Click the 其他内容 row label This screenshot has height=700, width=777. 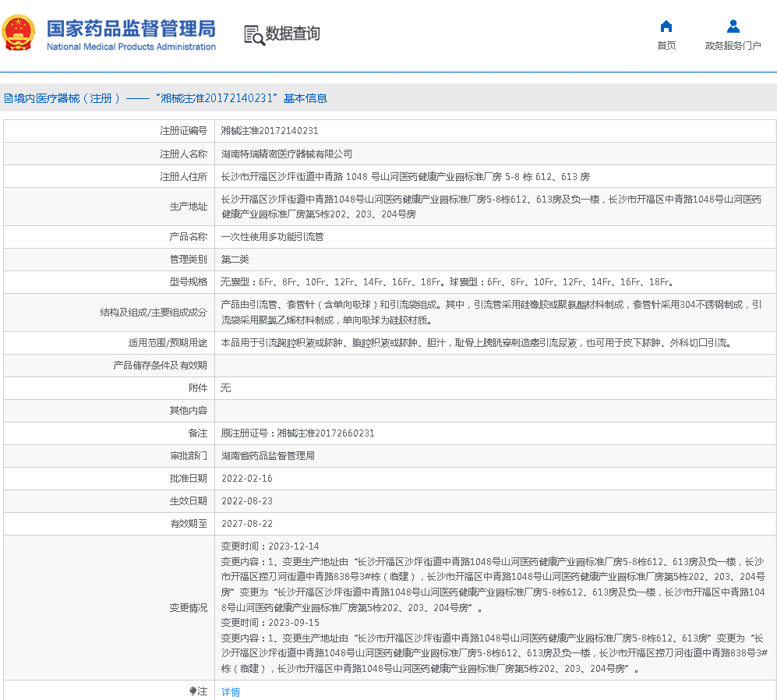tap(189, 411)
